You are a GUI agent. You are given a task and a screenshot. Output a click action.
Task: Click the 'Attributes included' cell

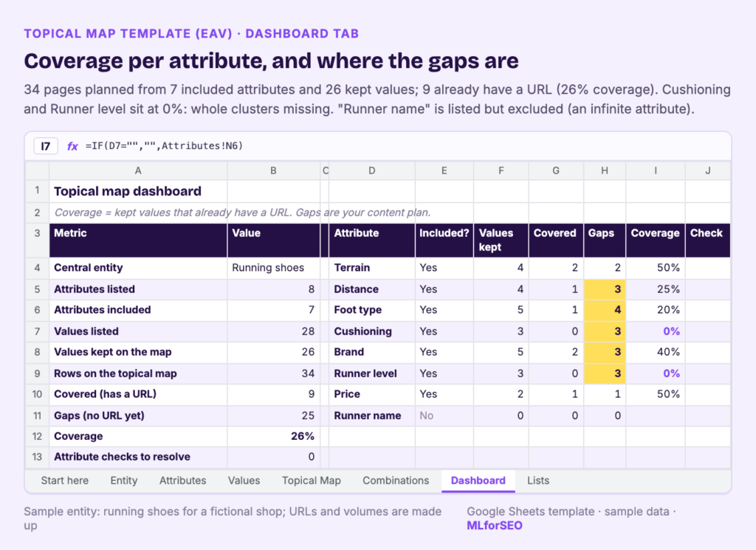tap(138, 310)
